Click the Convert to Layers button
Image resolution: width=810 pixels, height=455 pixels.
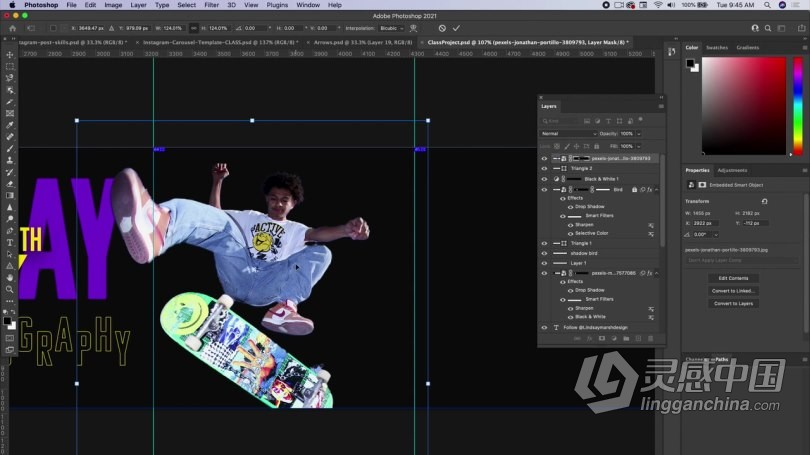733,303
